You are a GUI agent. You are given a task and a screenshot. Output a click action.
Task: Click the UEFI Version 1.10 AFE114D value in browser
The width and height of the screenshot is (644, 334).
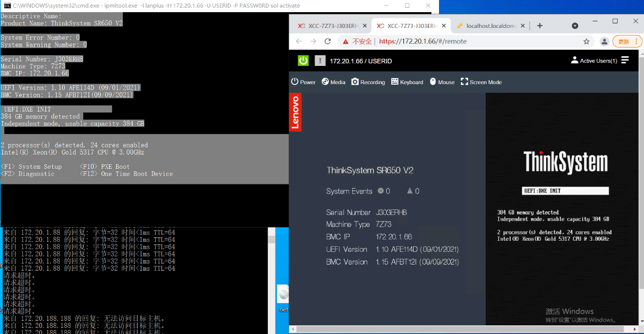click(x=417, y=249)
